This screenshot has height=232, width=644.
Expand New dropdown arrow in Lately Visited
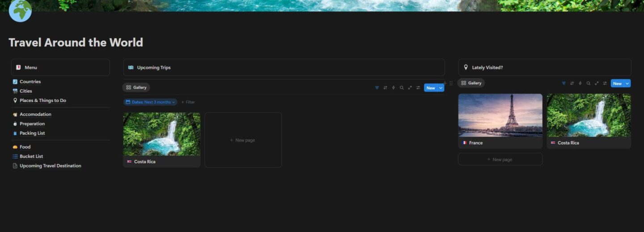point(627,83)
